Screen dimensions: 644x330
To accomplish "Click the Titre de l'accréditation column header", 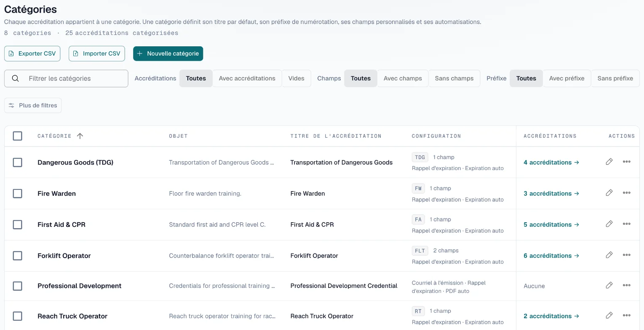I will click(336, 136).
